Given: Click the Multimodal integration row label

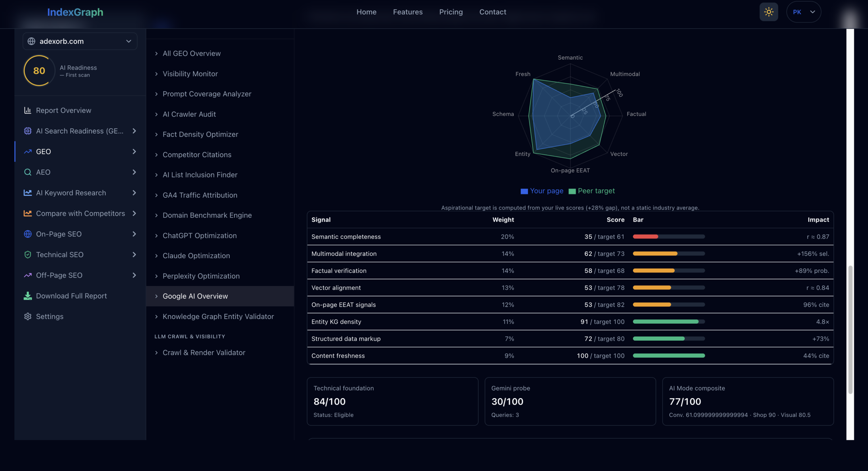Looking at the screenshot, I should click(344, 254).
